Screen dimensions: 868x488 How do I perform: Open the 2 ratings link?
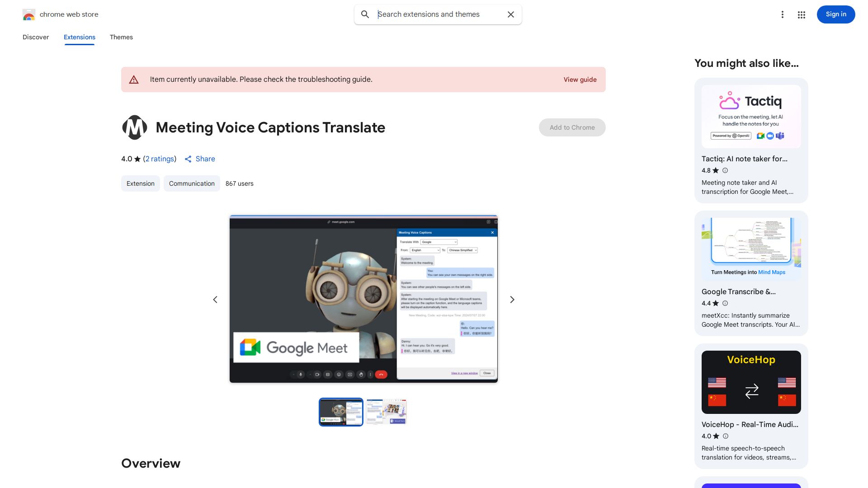pos(160,159)
